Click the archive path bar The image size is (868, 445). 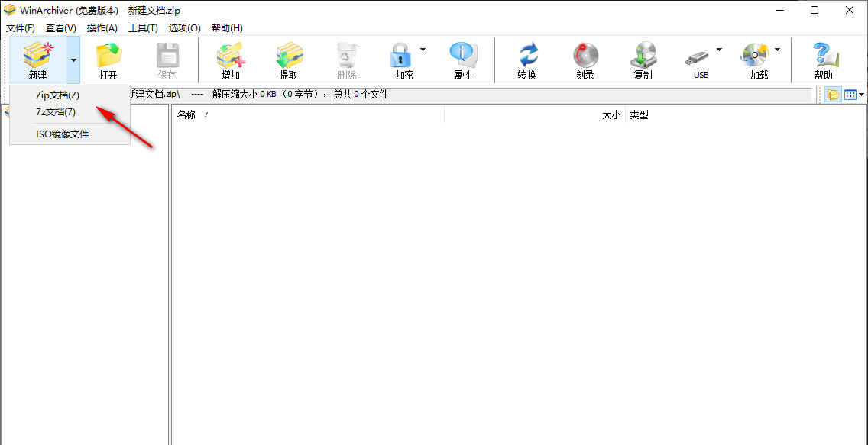point(469,95)
